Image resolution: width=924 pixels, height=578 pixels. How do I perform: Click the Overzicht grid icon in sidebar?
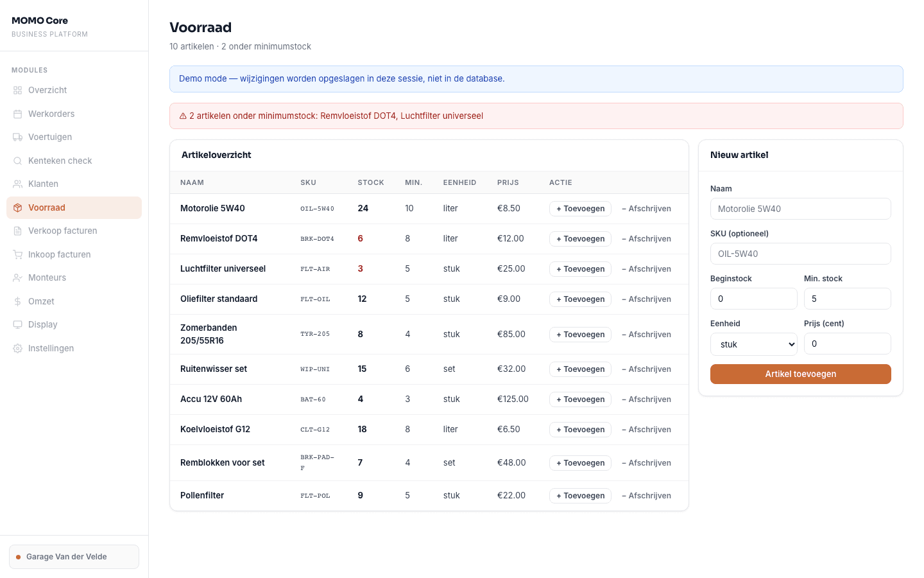coord(18,91)
